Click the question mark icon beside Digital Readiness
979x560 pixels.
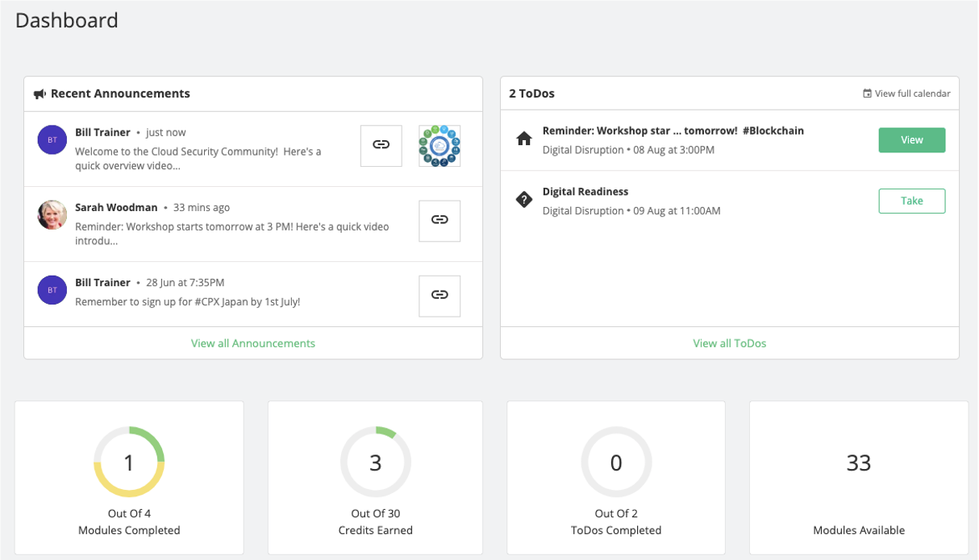(524, 201)
